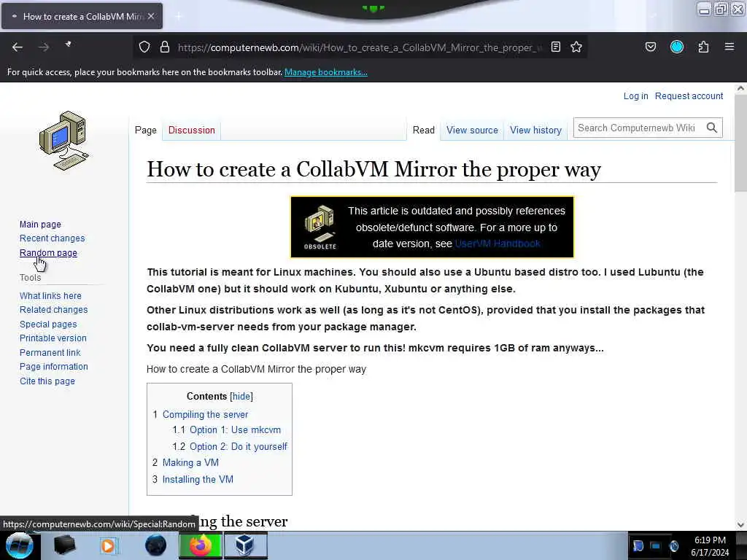Image resolution: width=747 pixels, height=560 pixels.
Task: Click the site security padlock icon
Action: coord(165,47)
